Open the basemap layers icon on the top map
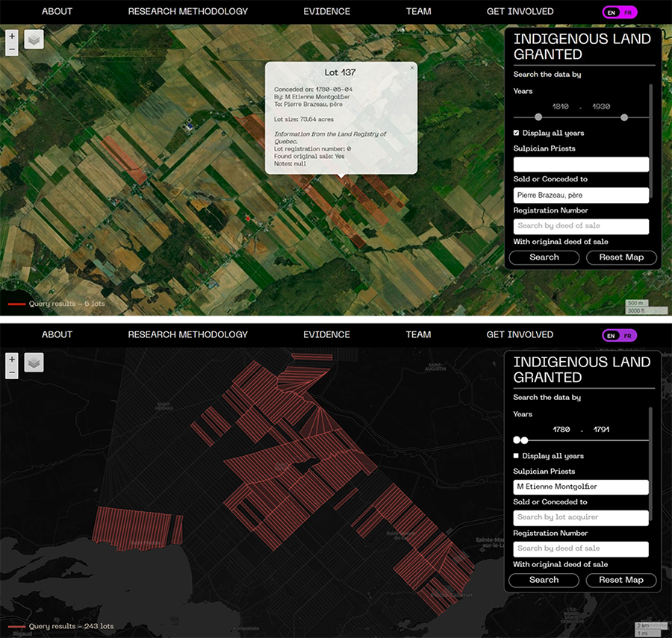The width and height of the screenshot is (672, 638). click(33, 38)
